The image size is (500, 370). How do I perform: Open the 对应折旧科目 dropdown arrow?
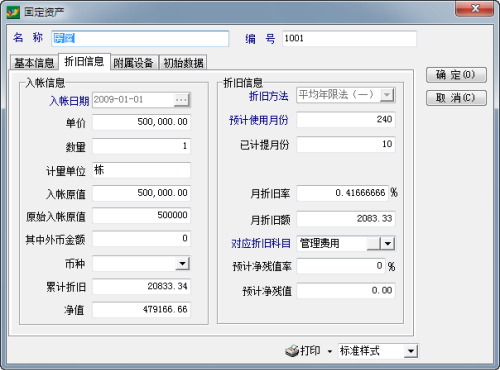pos(388,243)
